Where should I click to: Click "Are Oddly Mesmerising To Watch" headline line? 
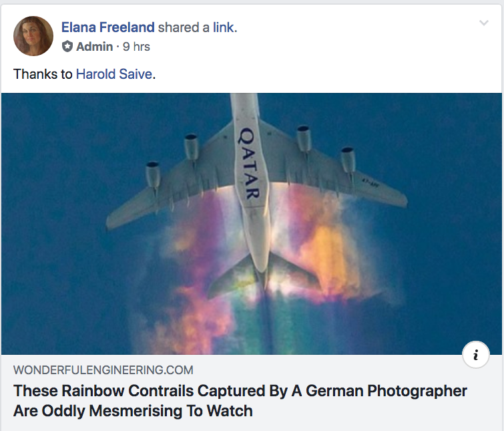(x=133, y=410)
